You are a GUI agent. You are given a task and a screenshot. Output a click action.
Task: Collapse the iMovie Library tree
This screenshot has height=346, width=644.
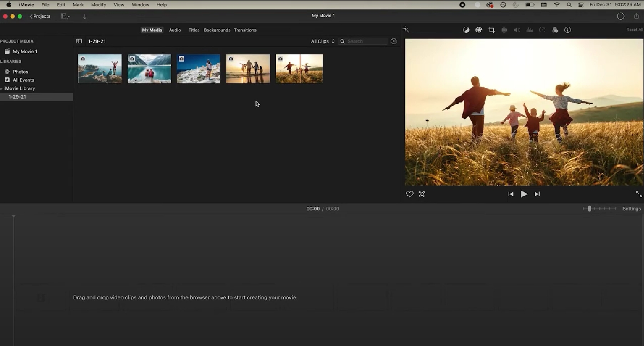(2, 88)
